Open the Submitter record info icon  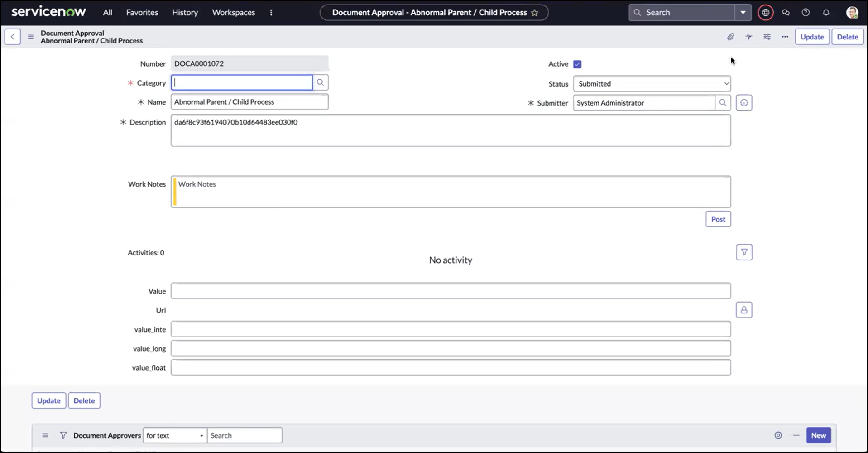pos(744,103)
